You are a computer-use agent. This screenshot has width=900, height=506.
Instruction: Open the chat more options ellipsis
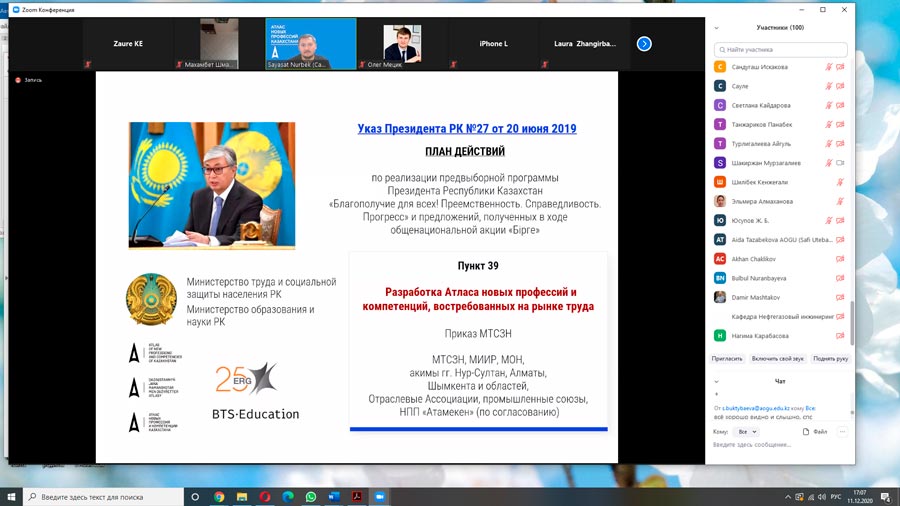pyautogui.click(x=842, y=432)
